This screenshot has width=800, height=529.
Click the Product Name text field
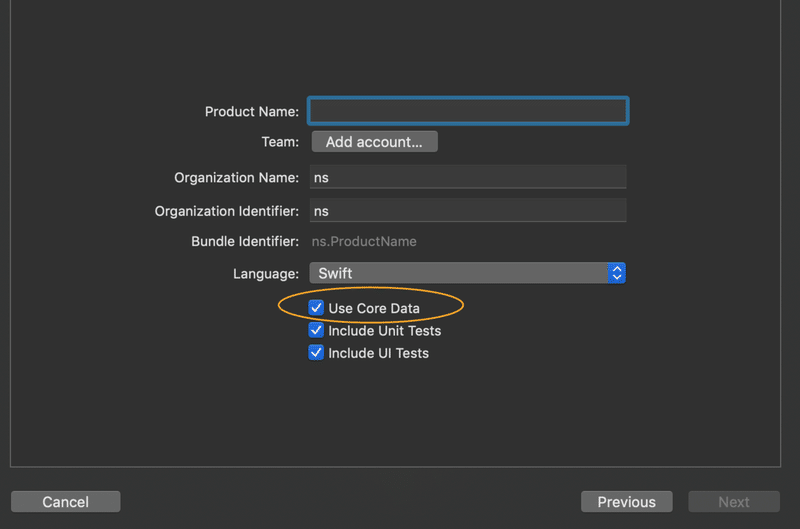[468, 110]
